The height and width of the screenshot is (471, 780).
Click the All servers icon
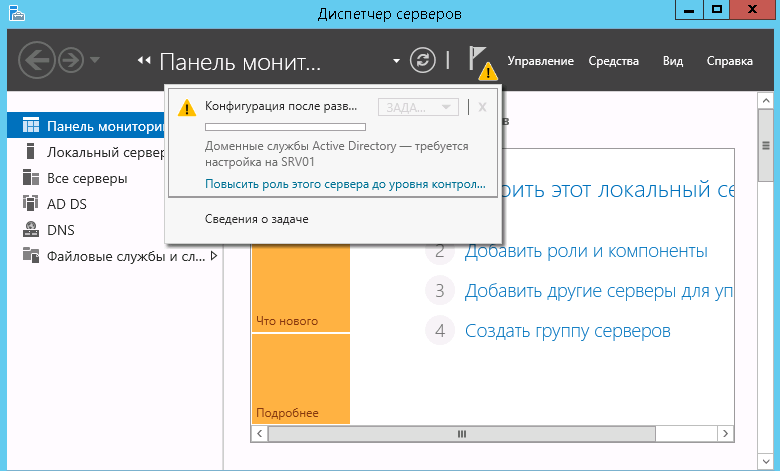[x=30, y=177]
